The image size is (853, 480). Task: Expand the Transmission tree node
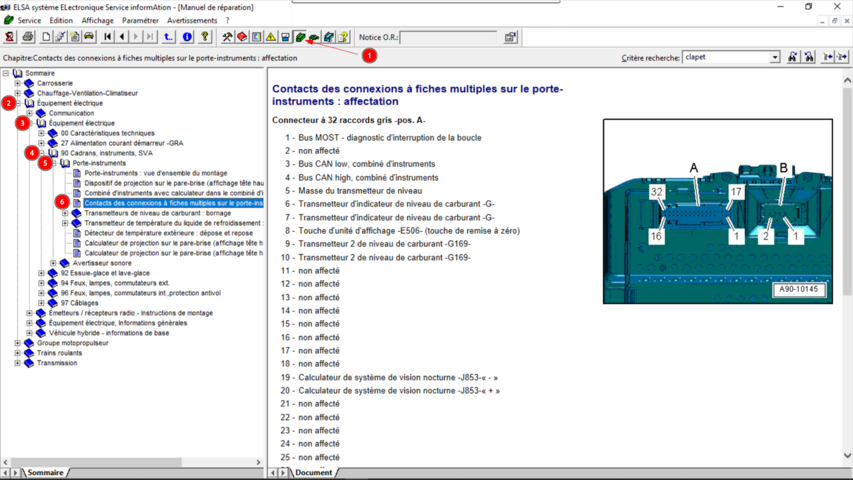click(x=17, y=363)
